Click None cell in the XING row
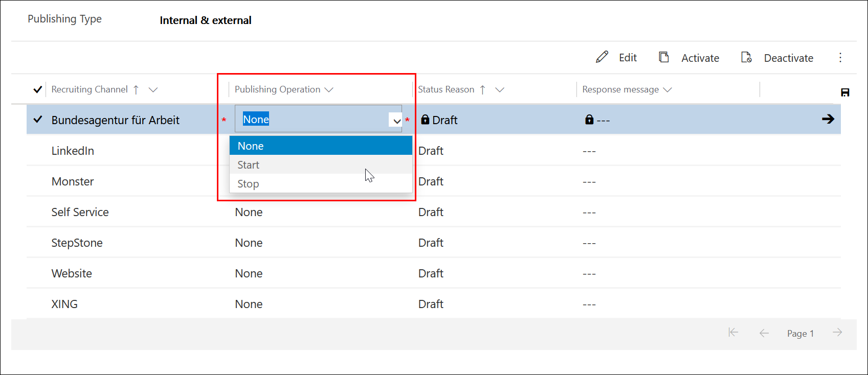Image resolution: width=868 pixels, height=375 pixels. pyautogui.click(x=249, y=304)
